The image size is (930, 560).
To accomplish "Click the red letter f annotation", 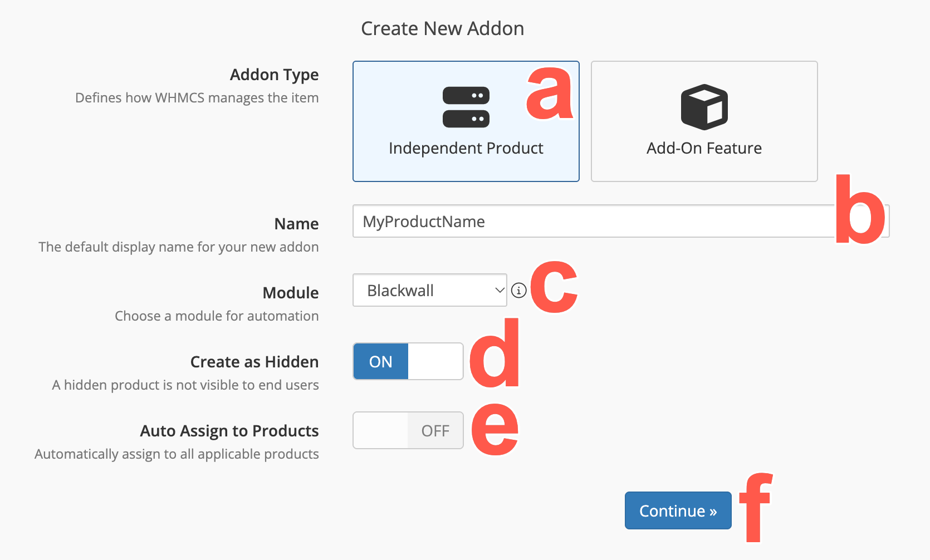I will pyautogui.click(x=756, y=507).
